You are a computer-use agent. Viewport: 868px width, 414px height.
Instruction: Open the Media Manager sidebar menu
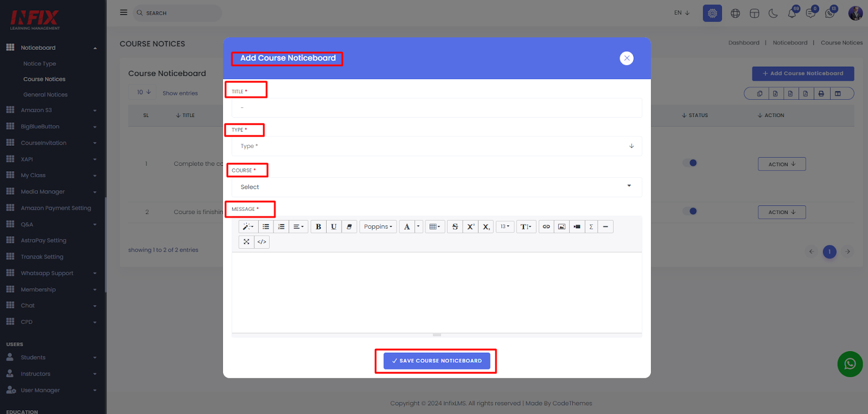coord(52,192)
